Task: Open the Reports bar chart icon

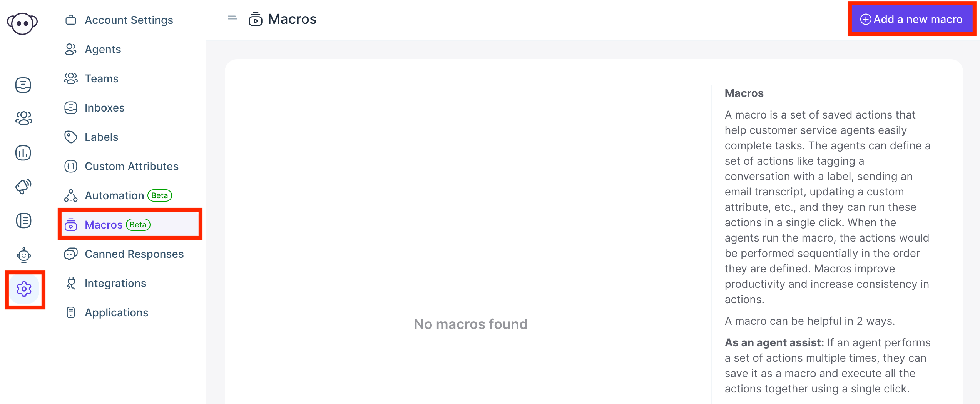Action: [x=23, y=153]
